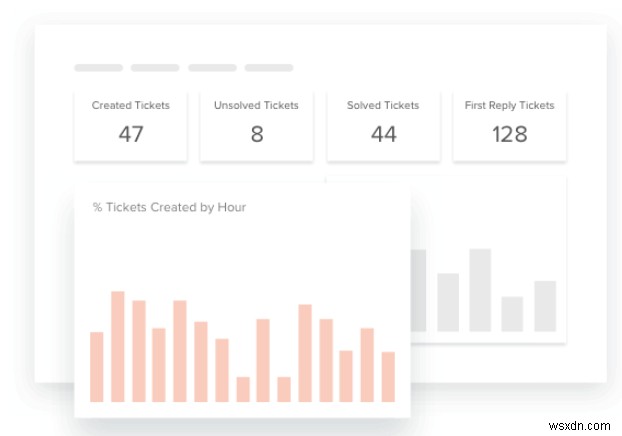Click the number 47 under Created Tickets

point(131,134)
